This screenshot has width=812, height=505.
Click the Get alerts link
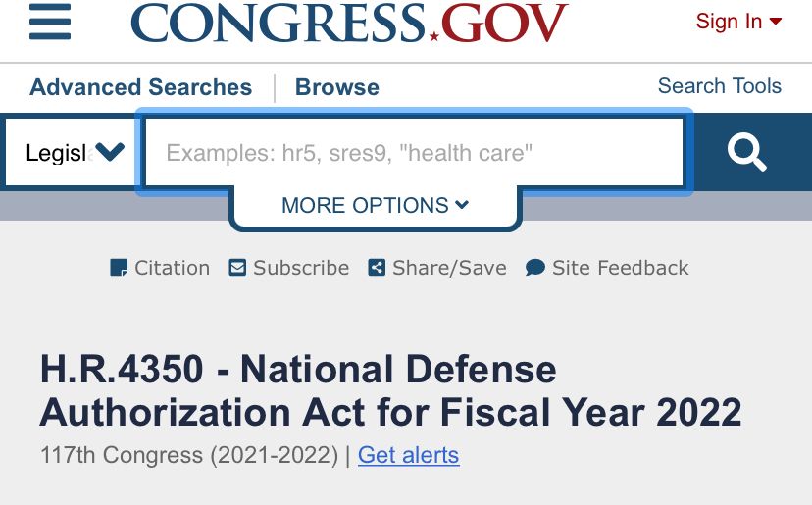(x=408, y=455)
